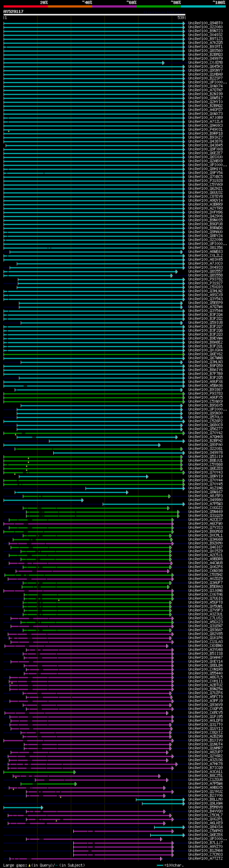Screen dimensions: 229x868
Task: Click the arrowhead of the A3CA11 alignment bar
Action: 75,772
